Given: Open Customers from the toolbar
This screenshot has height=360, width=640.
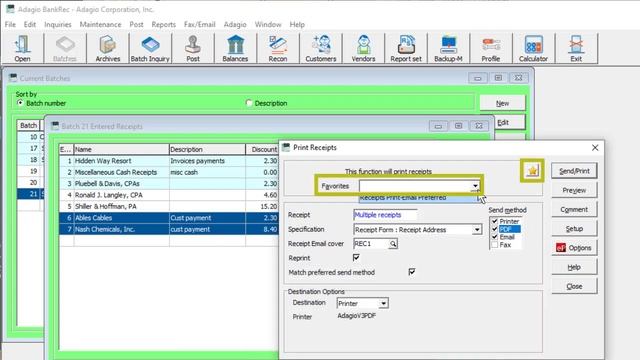Looking at the screenshot, I should 321,49.
